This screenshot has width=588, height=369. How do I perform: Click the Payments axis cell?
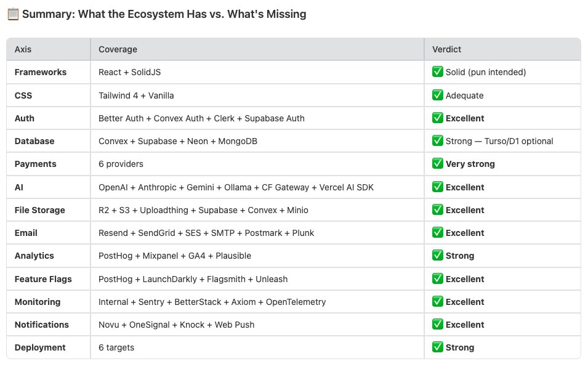(49, 164)
